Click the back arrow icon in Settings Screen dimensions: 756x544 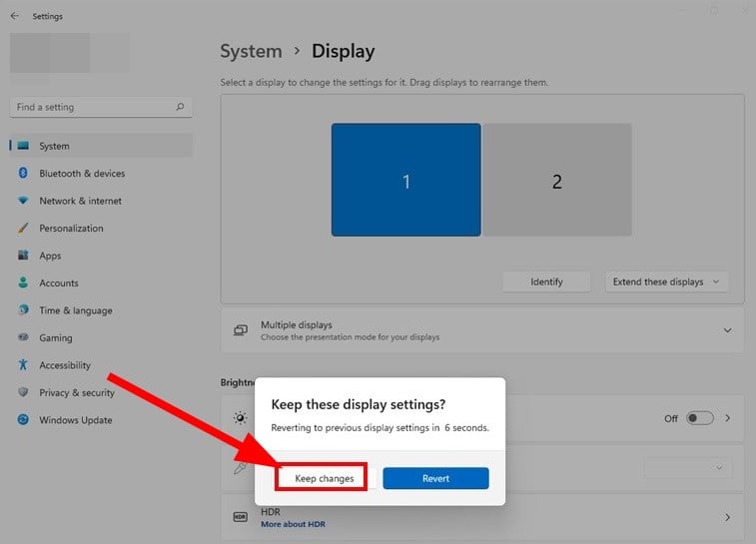[14, 16]
